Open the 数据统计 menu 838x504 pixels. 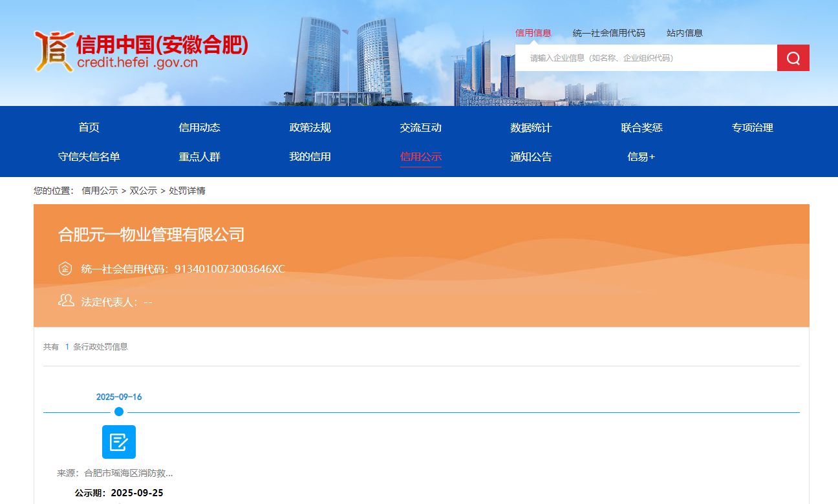(x=532, y=127)
